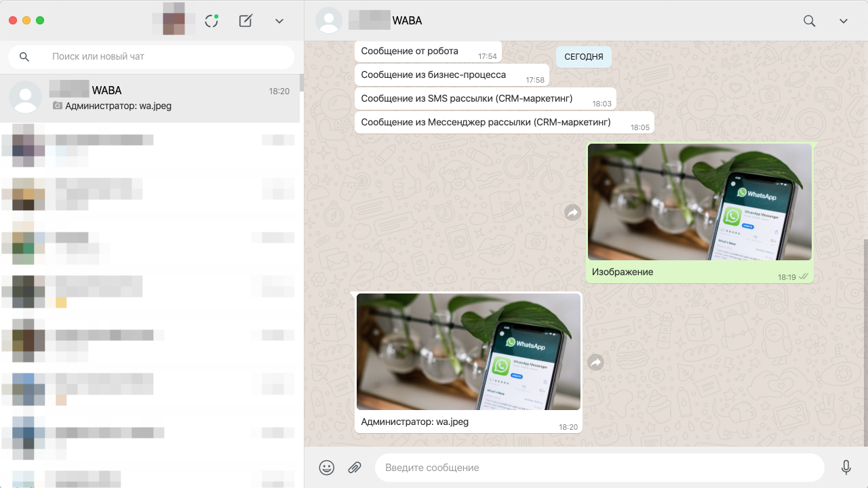
Task: Attach a file with the paperclip
Action: [354, 467]
